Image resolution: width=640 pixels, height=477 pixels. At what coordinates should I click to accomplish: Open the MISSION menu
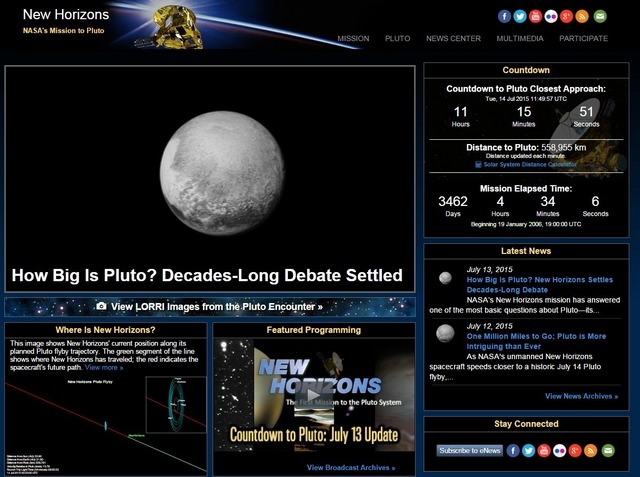click(353, 38)
